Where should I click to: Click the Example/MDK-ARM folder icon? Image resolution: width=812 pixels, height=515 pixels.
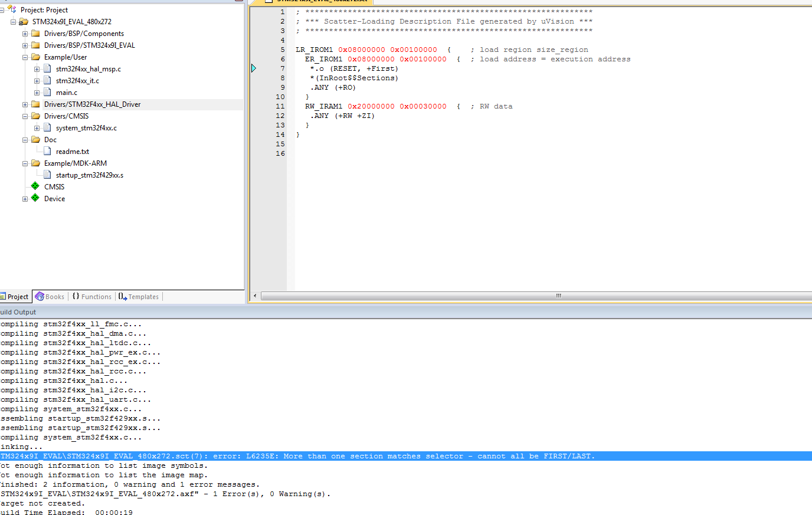35,163
